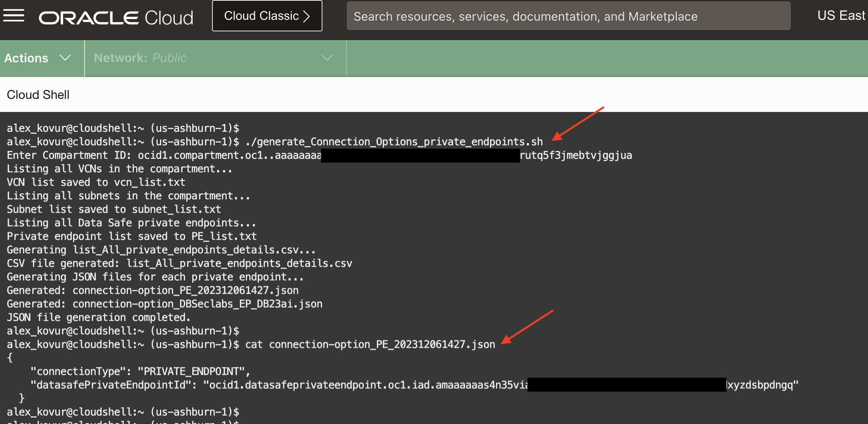Open the hamburger navigation menu
The width and height of the screenshot is (868, 424).
point(14,16)
